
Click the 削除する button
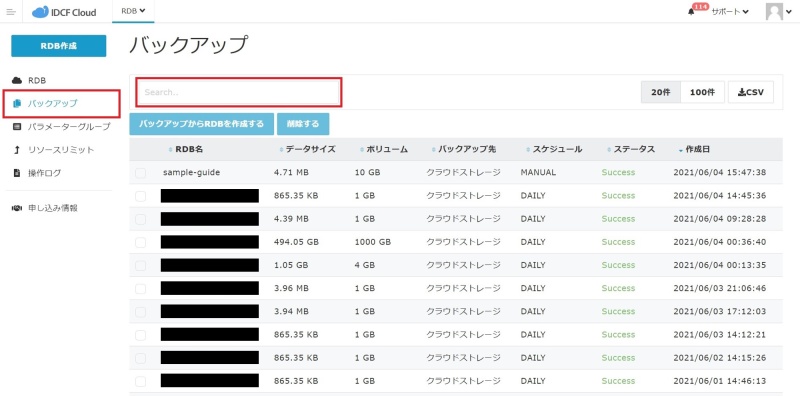pos(303,124)
